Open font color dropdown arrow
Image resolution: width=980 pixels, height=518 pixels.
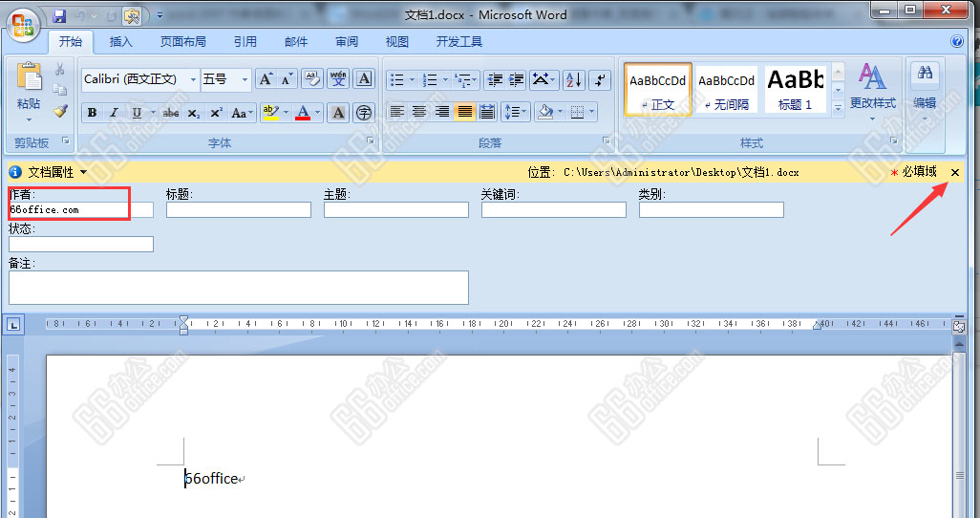317,113
